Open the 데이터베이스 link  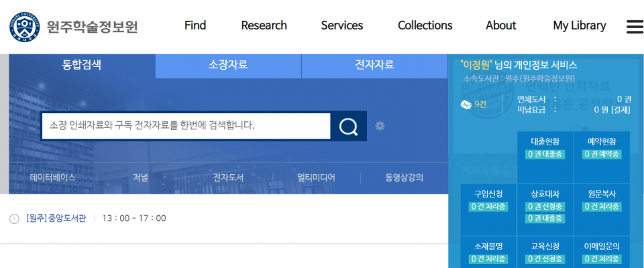[x=52, y=178]
